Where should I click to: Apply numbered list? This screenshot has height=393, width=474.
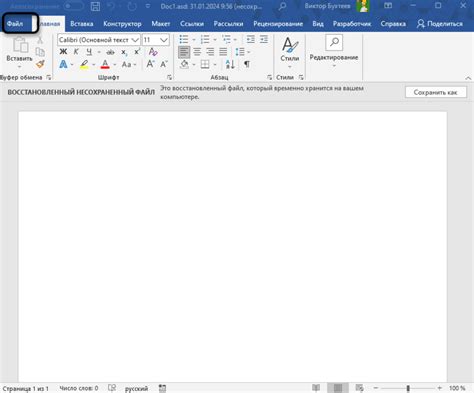(205, 39)
